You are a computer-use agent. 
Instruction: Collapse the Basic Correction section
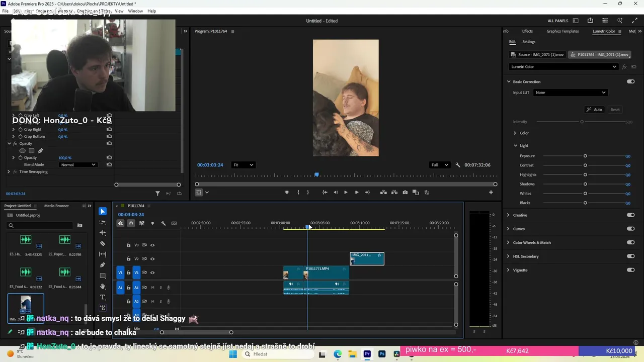tap(509, 81)
